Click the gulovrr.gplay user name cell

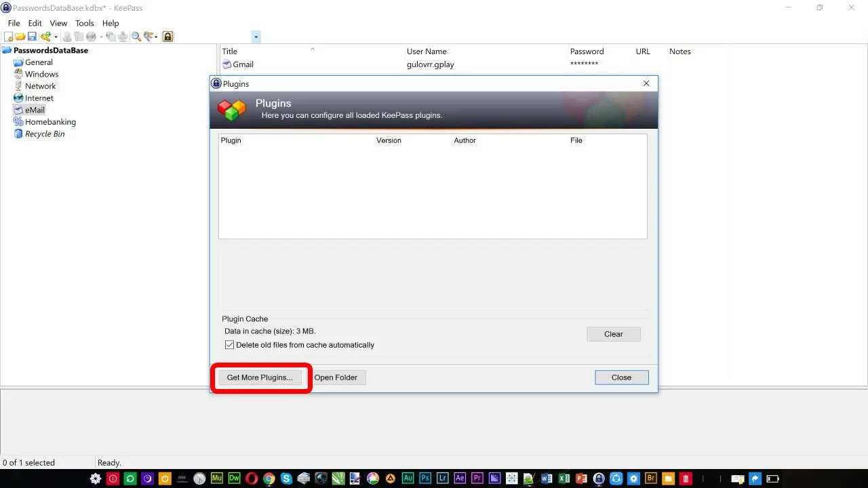(x=430, y=64)
